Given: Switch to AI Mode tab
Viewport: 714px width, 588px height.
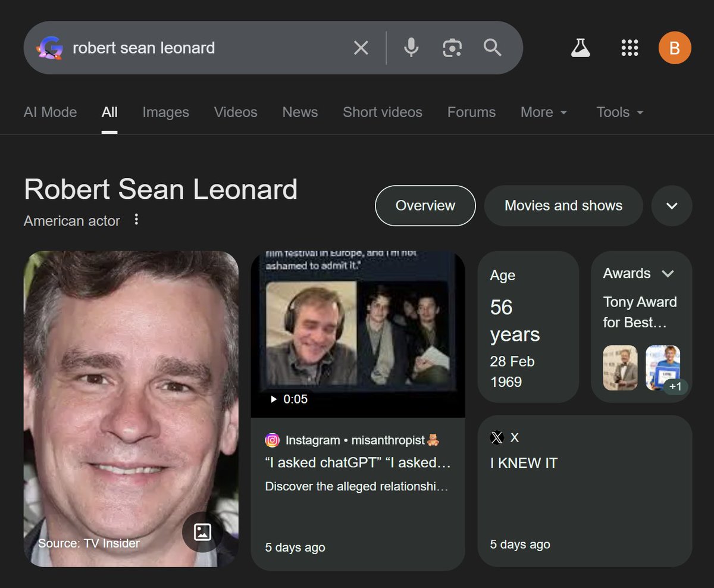Looking at the screenshot, I should pyautogui.click(x=50, y=112).
